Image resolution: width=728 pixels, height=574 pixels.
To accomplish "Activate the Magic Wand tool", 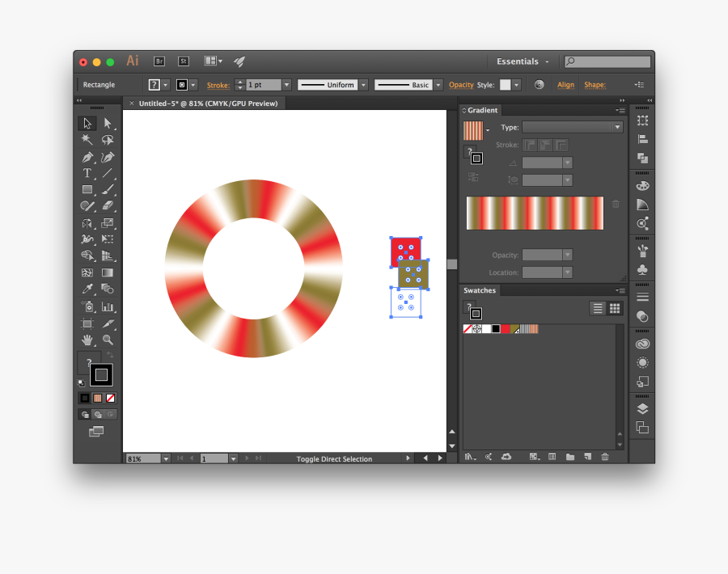I will click(x=87, y=140).
